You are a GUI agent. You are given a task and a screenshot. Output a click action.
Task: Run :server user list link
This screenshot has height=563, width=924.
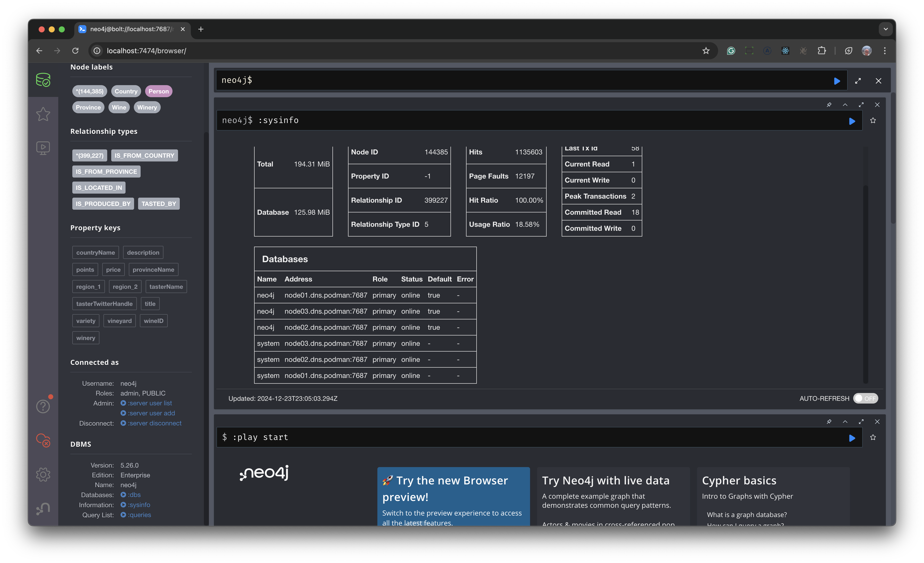[x=146, y=403]
